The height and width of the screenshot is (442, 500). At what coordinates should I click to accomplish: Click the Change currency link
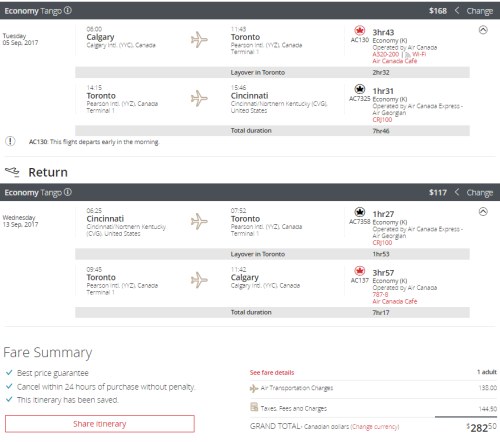[x=375, y=427]
